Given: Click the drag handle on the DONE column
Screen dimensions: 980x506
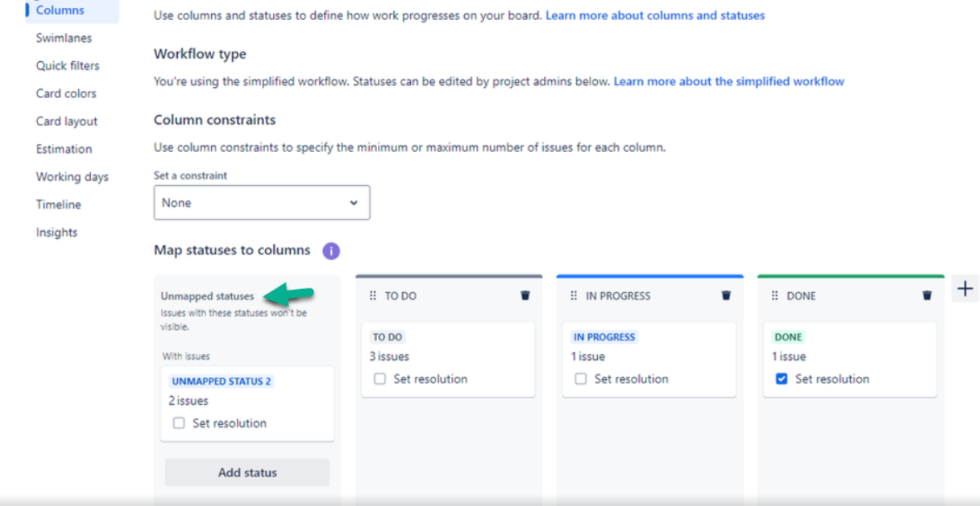Looking at the screenshot, I should (775, 295).
